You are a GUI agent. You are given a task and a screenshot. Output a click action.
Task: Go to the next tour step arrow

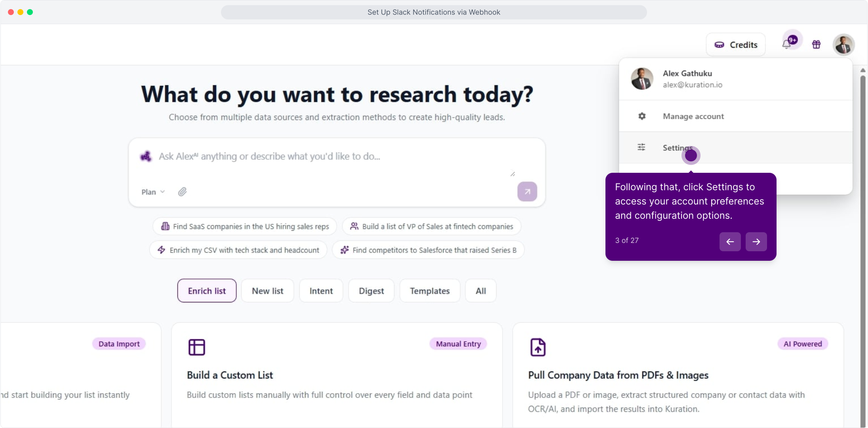pos(756,242)
